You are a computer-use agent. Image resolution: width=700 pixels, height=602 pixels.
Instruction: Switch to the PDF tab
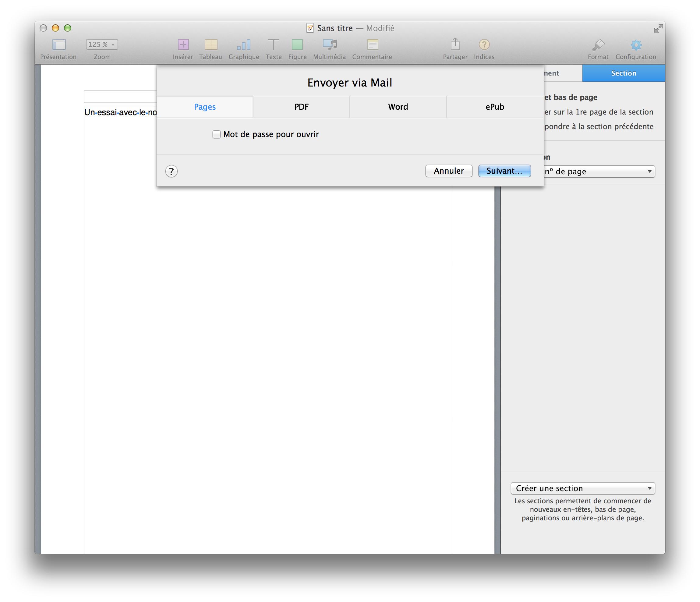click(301, 107)
